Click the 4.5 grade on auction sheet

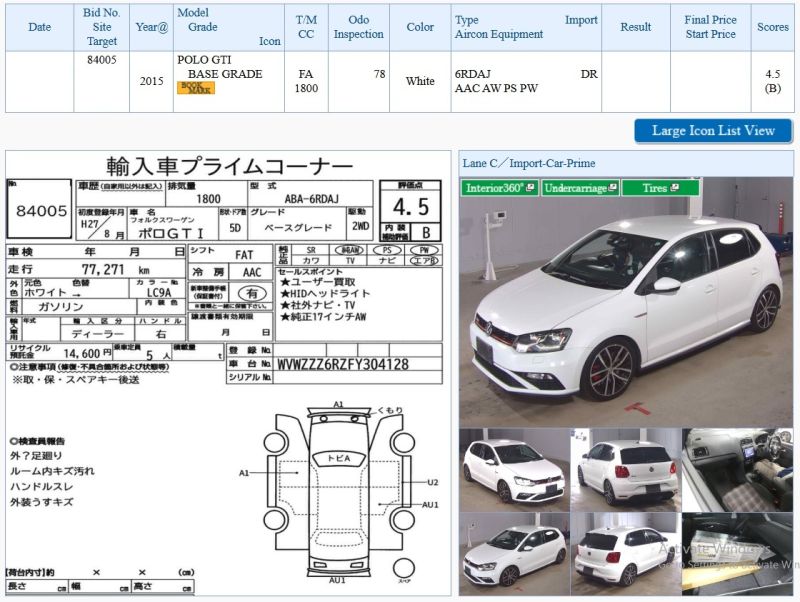(411, 207)
